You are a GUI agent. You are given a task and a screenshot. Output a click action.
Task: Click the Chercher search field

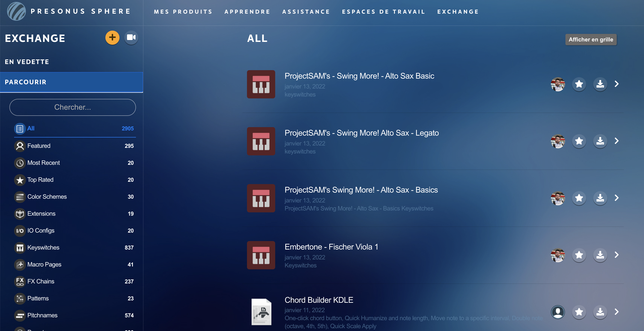coord(72,107)
